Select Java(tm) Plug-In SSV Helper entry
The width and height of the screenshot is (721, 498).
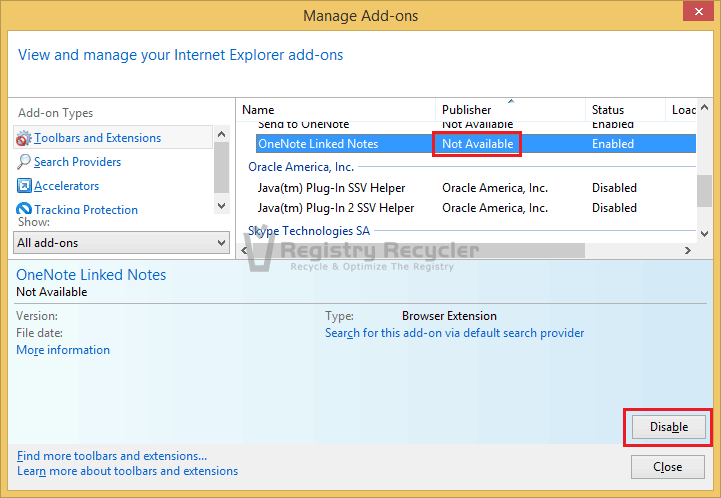[331, 188]
